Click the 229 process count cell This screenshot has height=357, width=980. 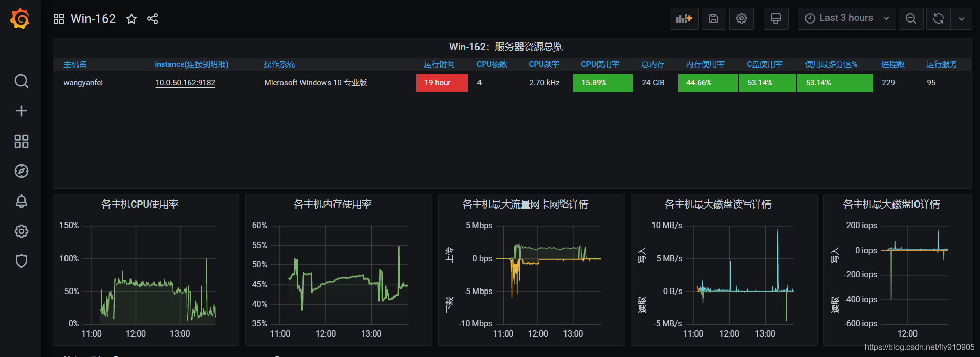click(888, 83)
